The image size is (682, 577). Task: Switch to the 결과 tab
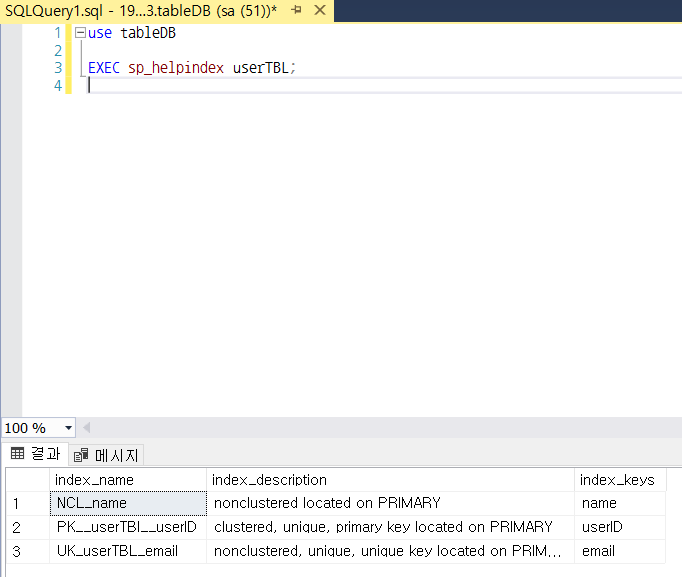(x=36, y=454)
